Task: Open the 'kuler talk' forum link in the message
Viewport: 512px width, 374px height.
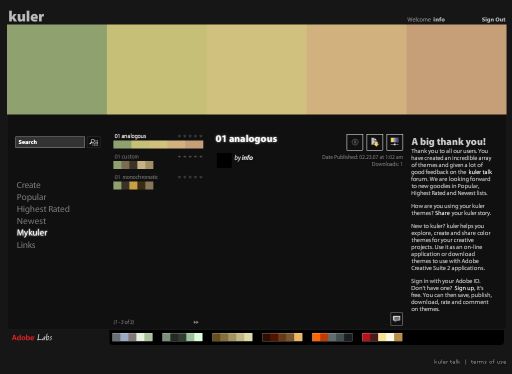Action: tap(480, 172)
